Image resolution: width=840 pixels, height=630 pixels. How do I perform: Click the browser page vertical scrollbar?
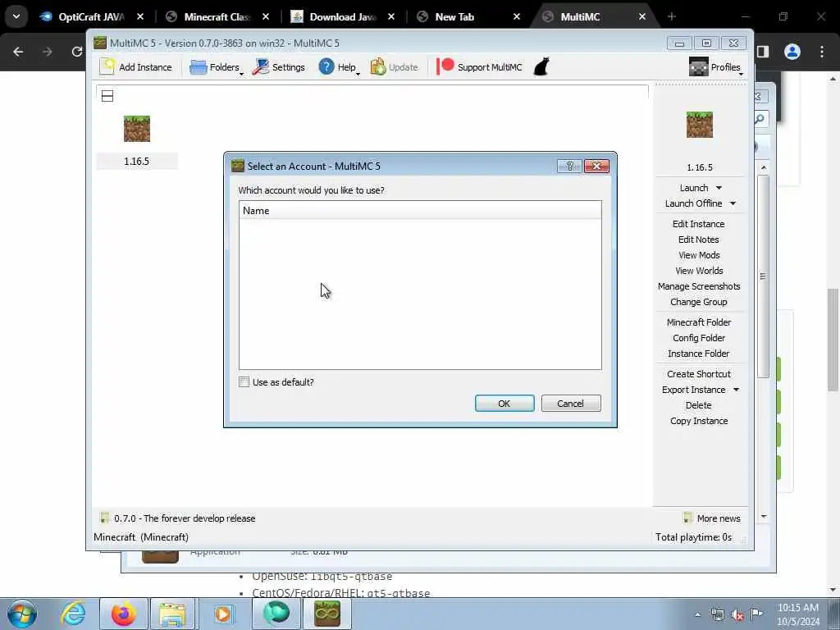point(833,340)
